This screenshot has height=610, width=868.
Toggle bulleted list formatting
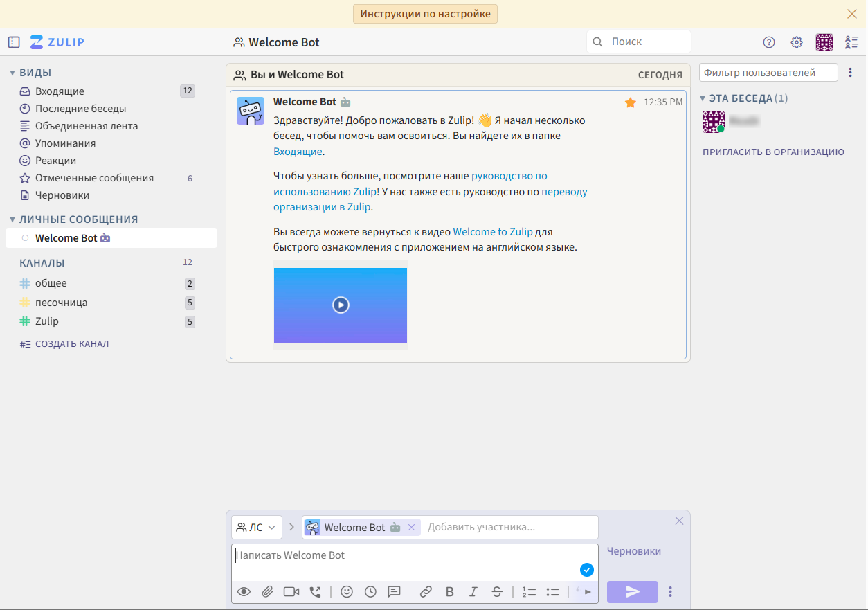[x=552, y=592]
